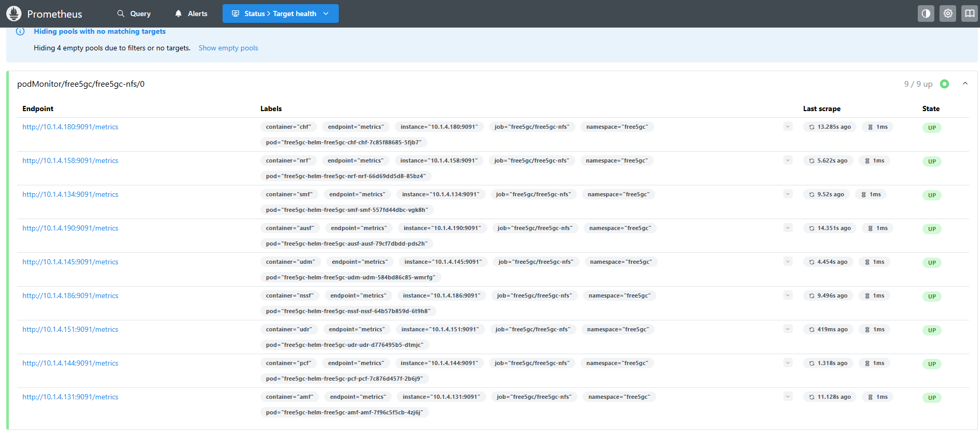This screenshot has height=431, width=980.
Task: Open the 10.1.4.186:9091 metrics endpoint link
Action: pos(70,296)
